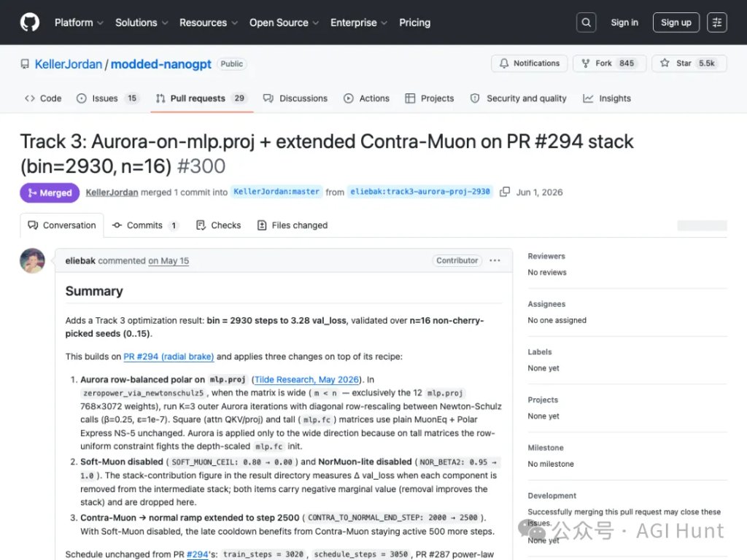Screen dimensions: 747x560
Task: Click the 'Jun 1, 2026' merge date
Action: coord(539,192)
